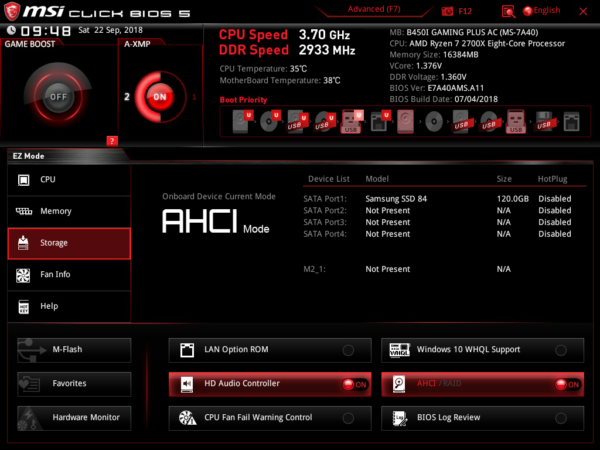Select UEFI hard disk boot device icon

241,121
